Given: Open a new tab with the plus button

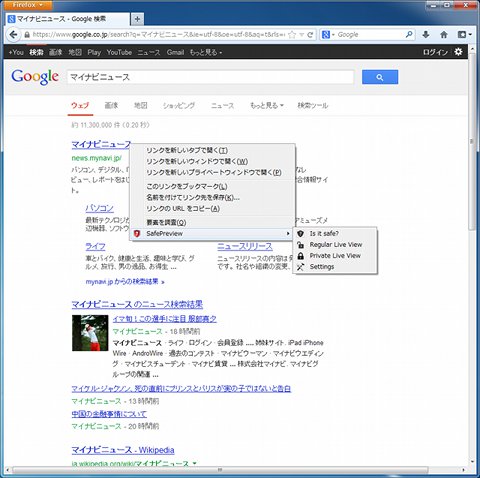Looking at the screenshot, I should 137,19.
